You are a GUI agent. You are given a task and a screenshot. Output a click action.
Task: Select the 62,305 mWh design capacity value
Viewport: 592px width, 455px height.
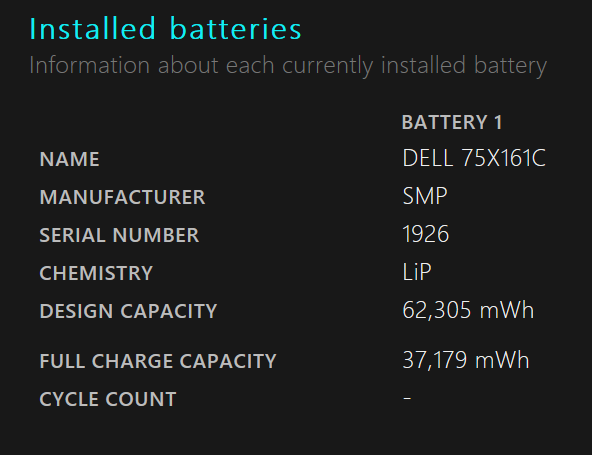tap(468, 310)
